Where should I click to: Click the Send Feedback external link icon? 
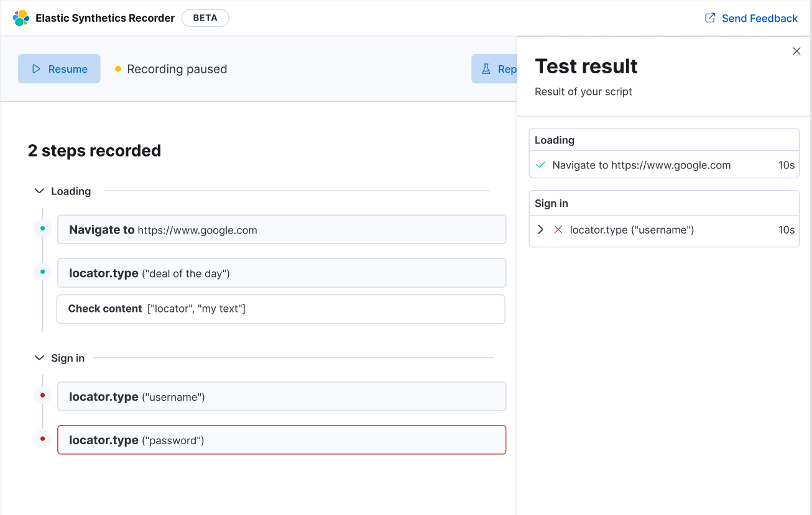click(x=710, y=18)
